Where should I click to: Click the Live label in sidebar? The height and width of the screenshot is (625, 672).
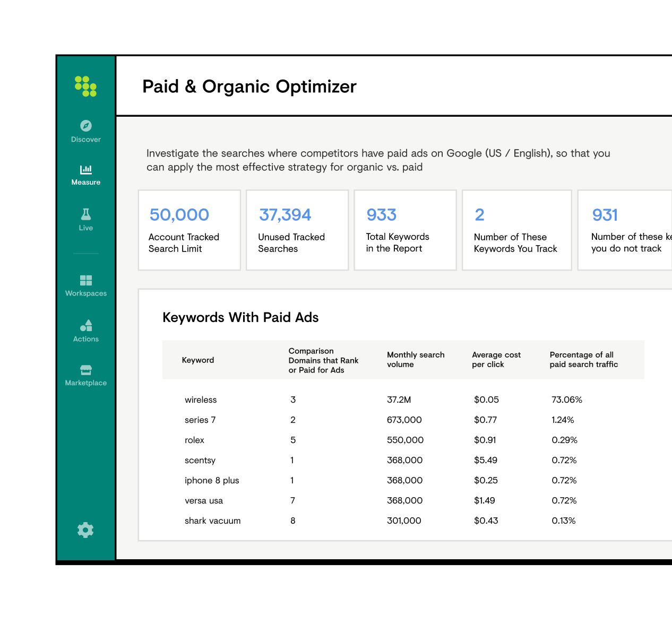pyautogui.click(x=86, y=228)
